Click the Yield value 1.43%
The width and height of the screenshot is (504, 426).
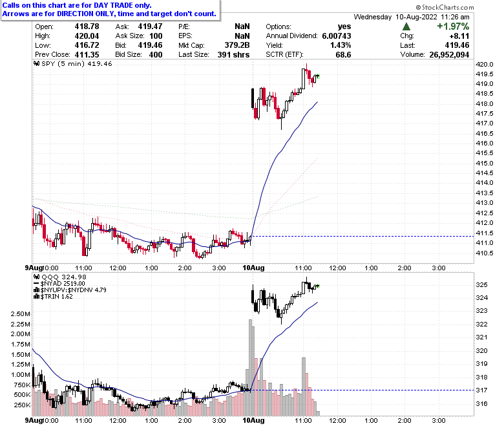coord(341,45)
